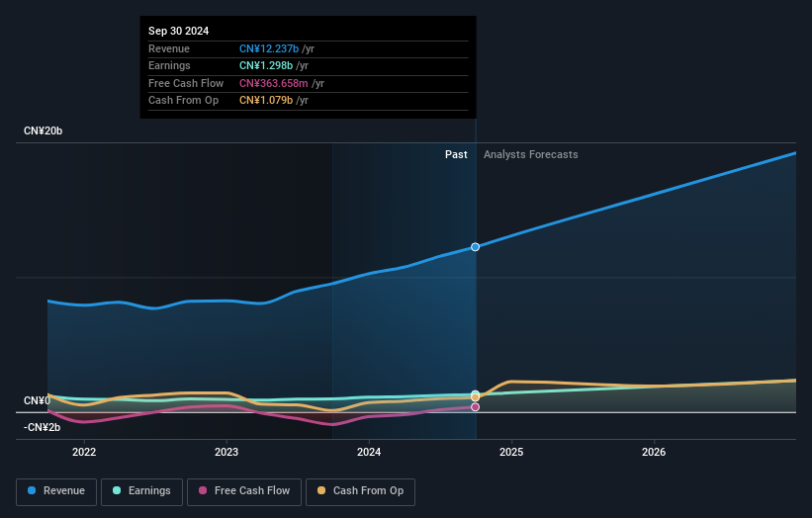812x518 pixels.
Task: Click the -CN¥2b y-axis label
Action: pyautogui.click(x=42, y=427)
